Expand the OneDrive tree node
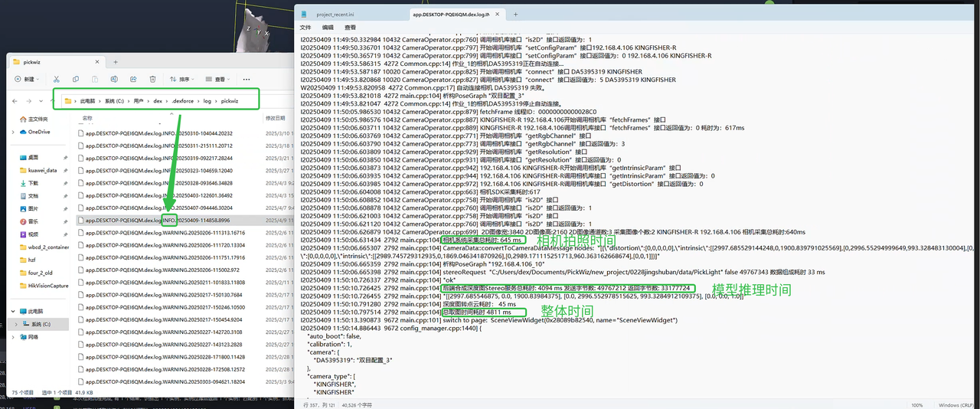The width and height of the screenshot is (980, 409). 12,132
